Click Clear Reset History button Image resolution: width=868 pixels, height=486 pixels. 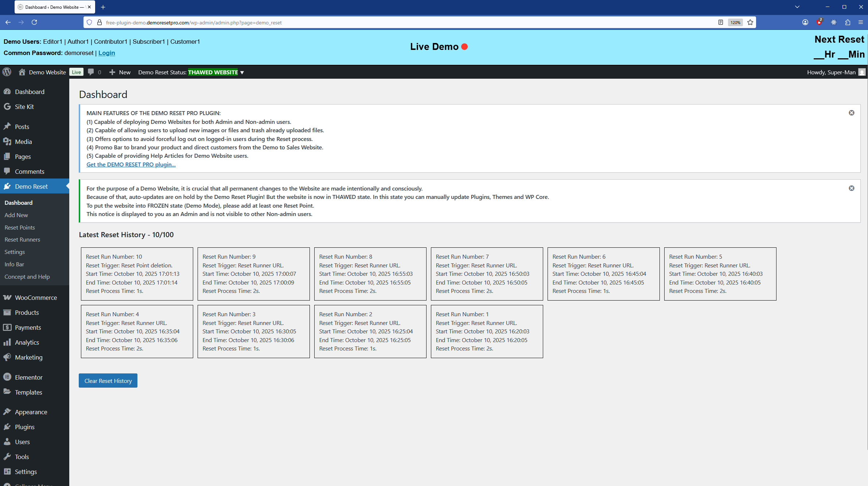108,381
